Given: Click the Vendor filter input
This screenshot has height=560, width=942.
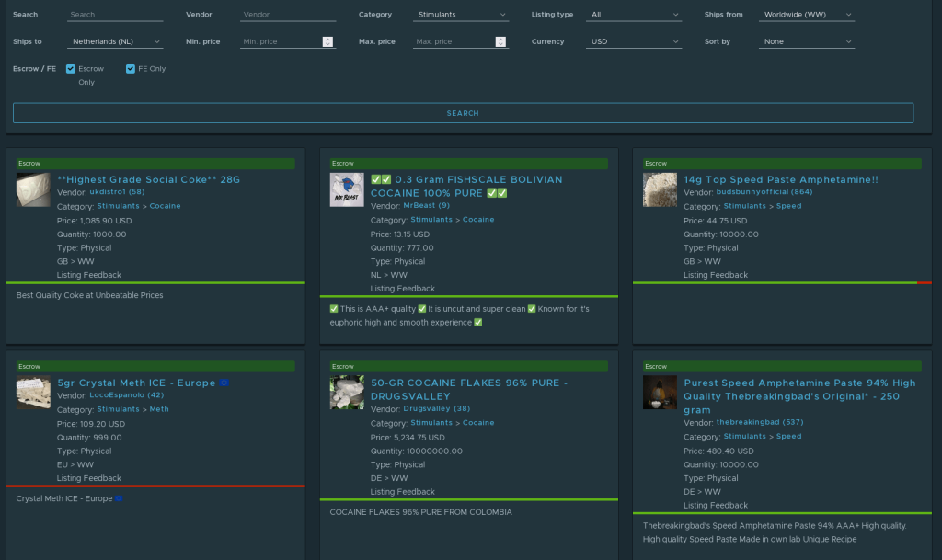Looking at the screenshot, I should click(x=288, y=15).
